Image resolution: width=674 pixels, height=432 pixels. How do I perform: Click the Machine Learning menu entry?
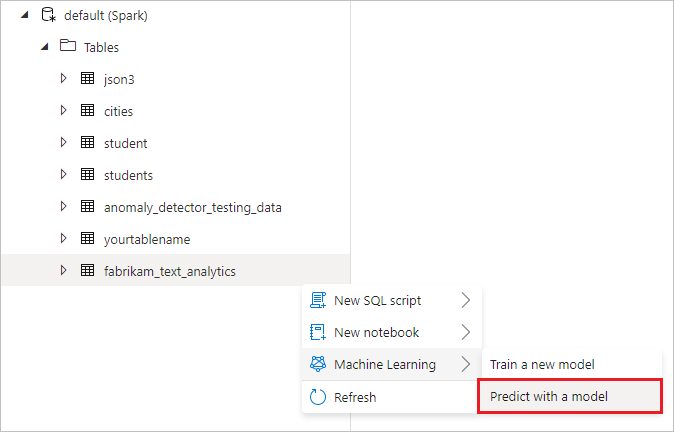click(385, 365)
